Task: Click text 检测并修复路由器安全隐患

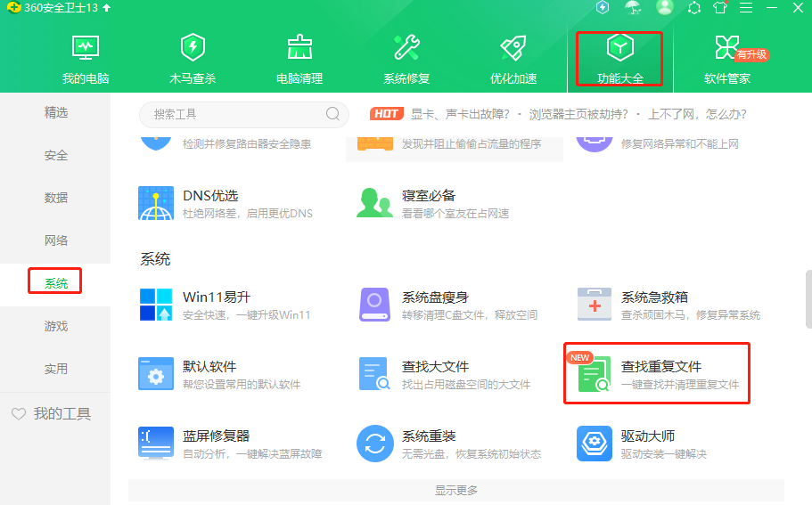Action: (x=247, y=144)
